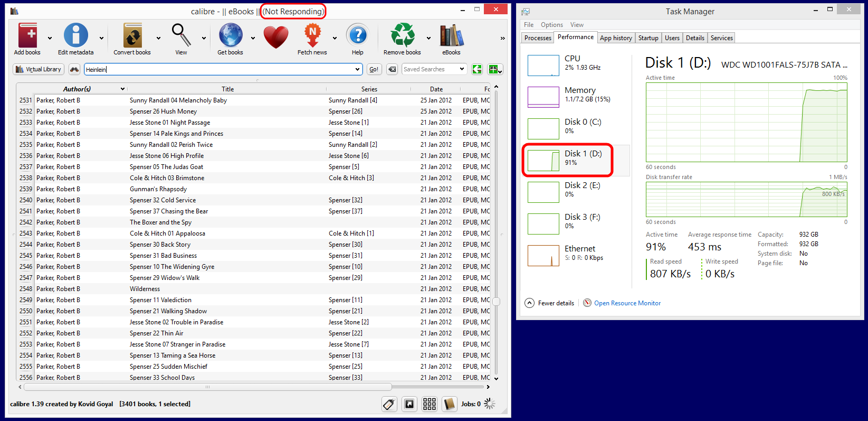
Task: Select Disk 0 (C:) performance item
Action: coord(576,128)
